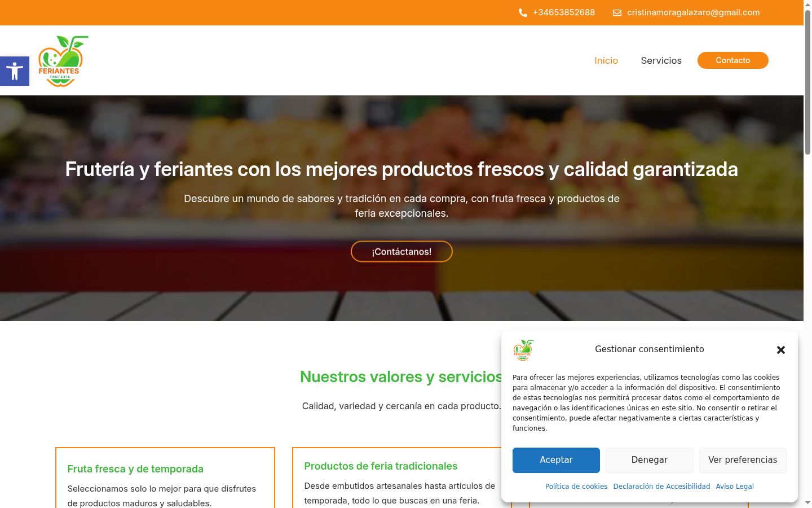Open Política de cookies link

pos(576,486)
